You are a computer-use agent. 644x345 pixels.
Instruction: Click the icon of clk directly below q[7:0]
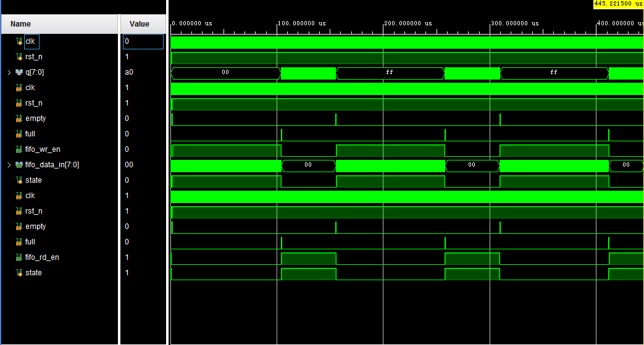click(x=19, y=88)
